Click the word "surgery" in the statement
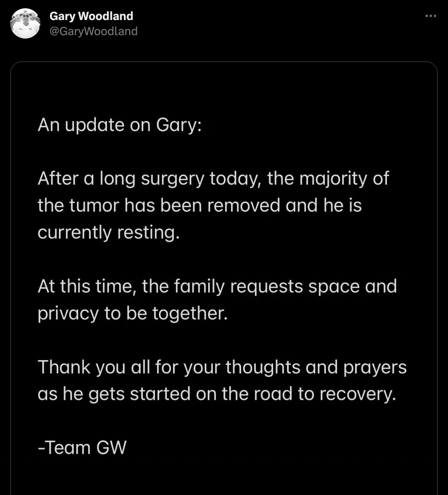 point(173,178)
